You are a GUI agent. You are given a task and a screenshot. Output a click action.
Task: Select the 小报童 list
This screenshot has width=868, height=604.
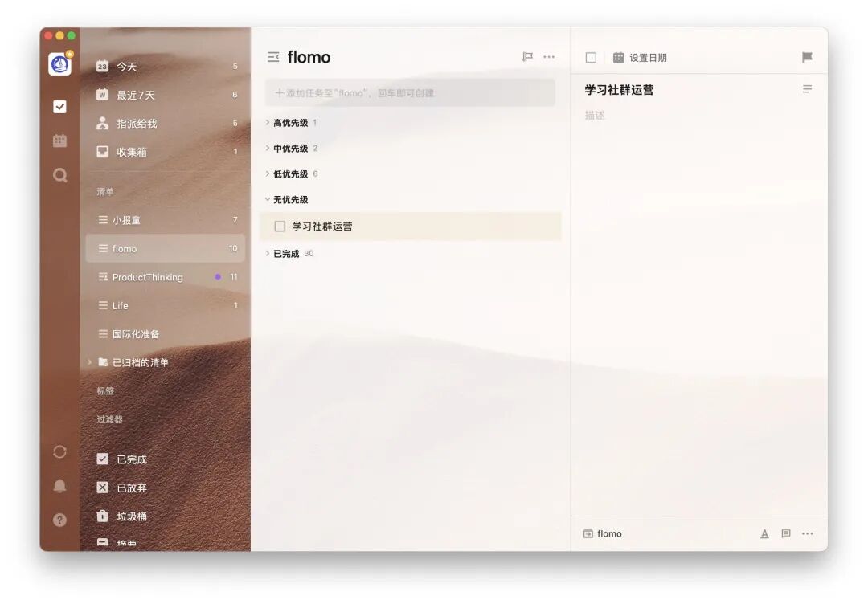[x=166, y=220]
